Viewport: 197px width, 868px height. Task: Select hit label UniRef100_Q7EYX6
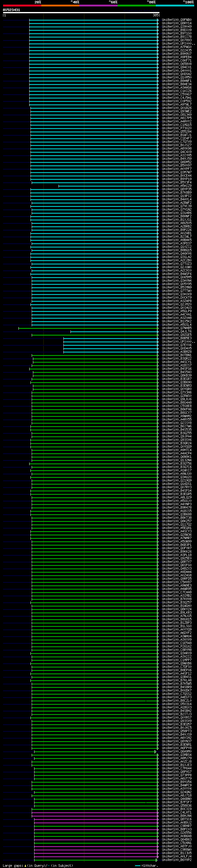177,345
